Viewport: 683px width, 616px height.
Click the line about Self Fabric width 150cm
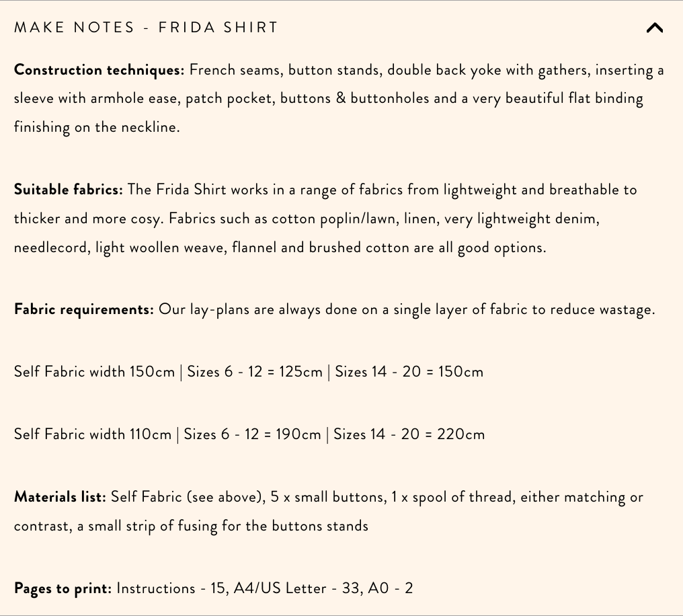[249, 371]
